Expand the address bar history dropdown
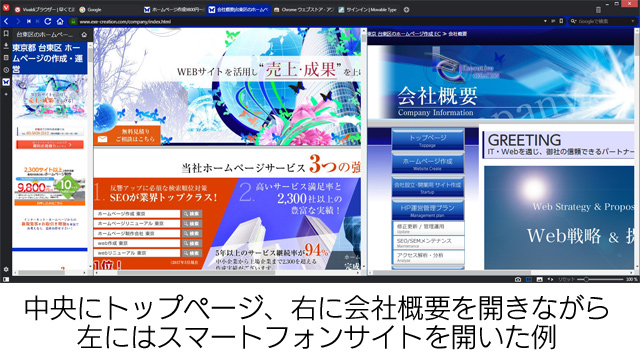 click(x=545, y=21)
